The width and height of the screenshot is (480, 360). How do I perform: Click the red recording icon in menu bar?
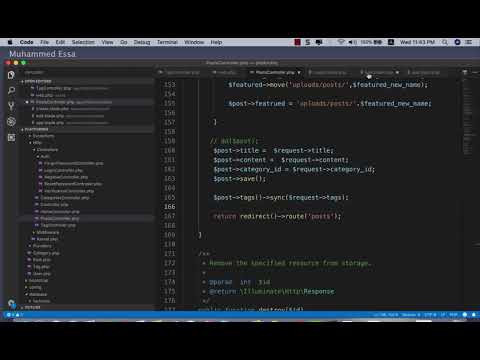297,42
